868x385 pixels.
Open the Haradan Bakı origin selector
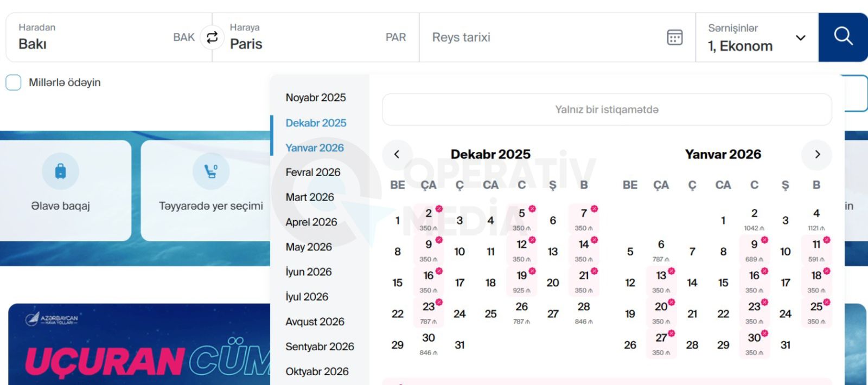coord(103,37)
